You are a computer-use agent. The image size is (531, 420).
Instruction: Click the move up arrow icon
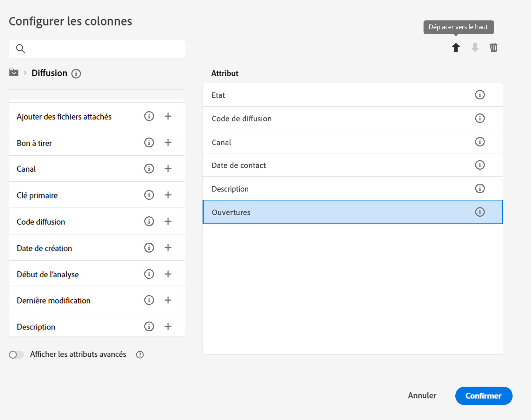tap(456, 48)
